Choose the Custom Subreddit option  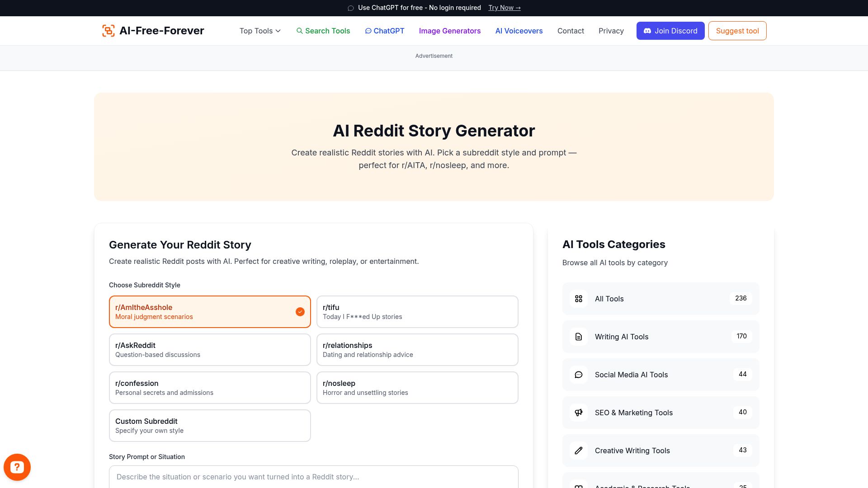(x=209, y=425)
